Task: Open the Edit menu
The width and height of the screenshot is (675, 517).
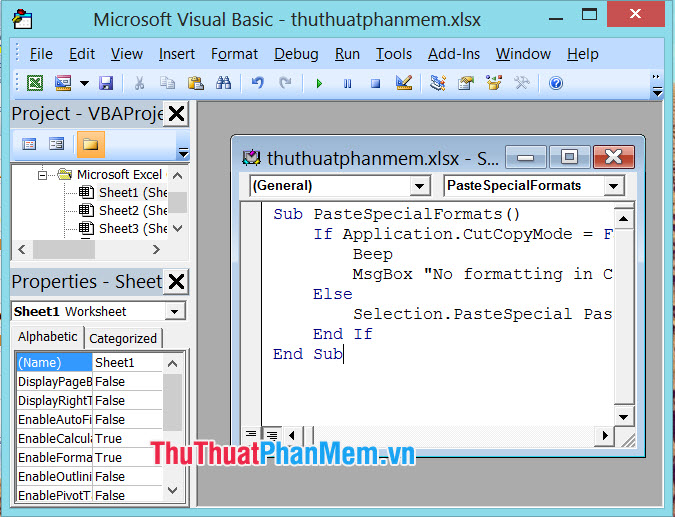Action: [82, 54]
